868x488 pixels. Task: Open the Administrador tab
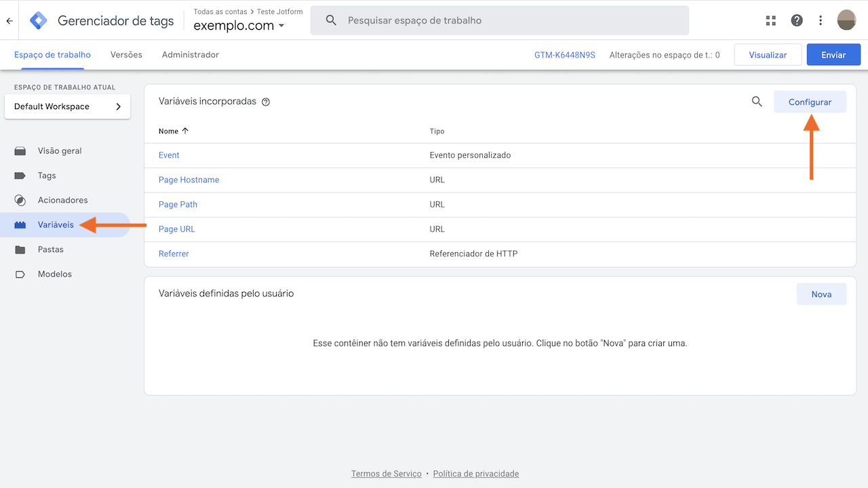pyautogui.click(x=190, y=54)
